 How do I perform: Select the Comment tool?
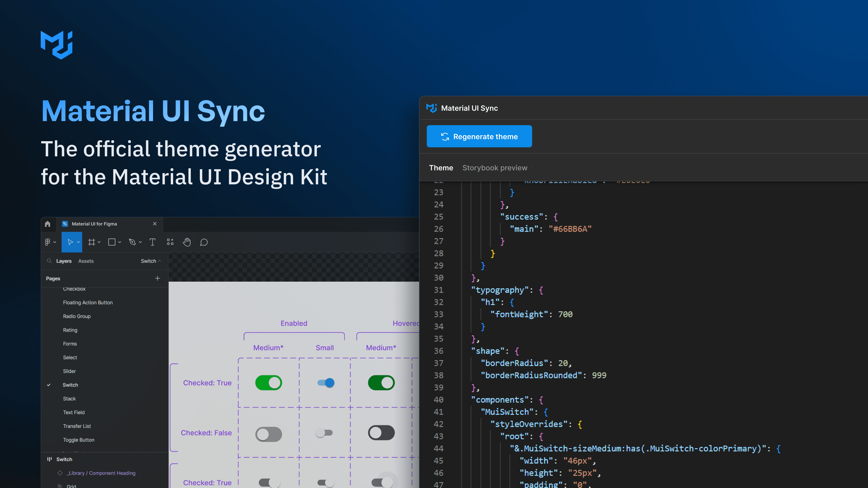pyautogui.click(x=204, y=242)
